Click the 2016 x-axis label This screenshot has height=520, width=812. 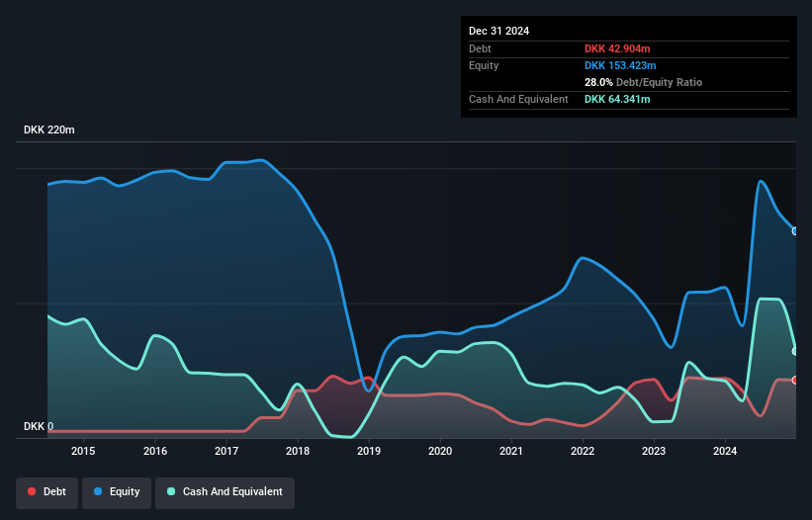tap(155, 451)
